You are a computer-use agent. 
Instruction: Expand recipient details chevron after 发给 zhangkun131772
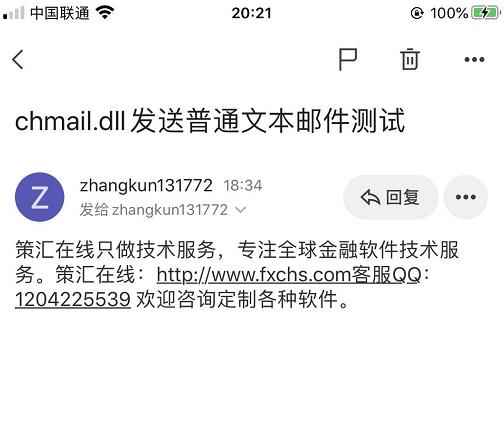click(x=241, y=210)
